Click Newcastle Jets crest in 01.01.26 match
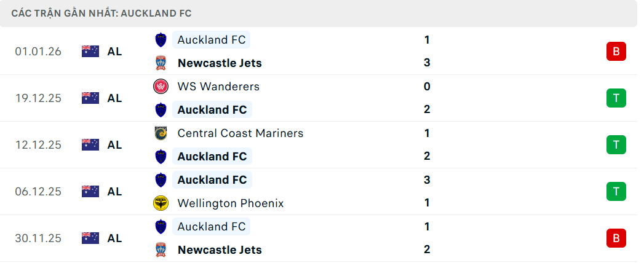This screenshot has width=644, height=263. pyautogui.click(x=161, y=63)
